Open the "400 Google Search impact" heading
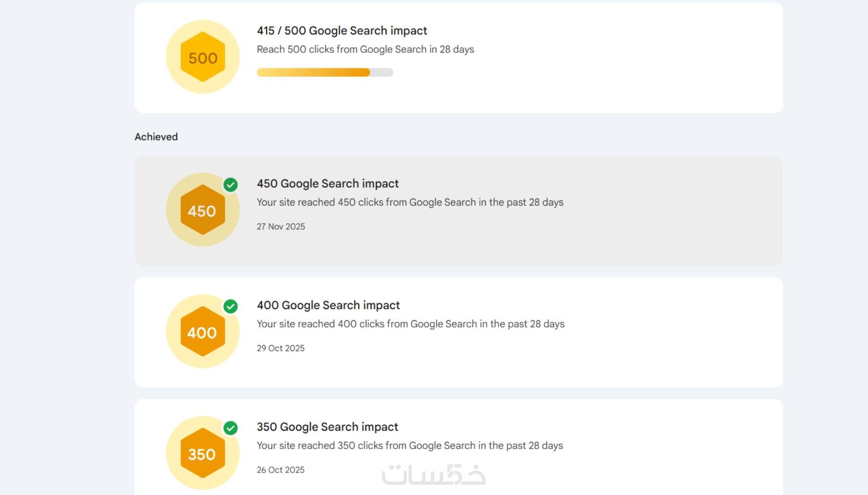 (328, 305)
